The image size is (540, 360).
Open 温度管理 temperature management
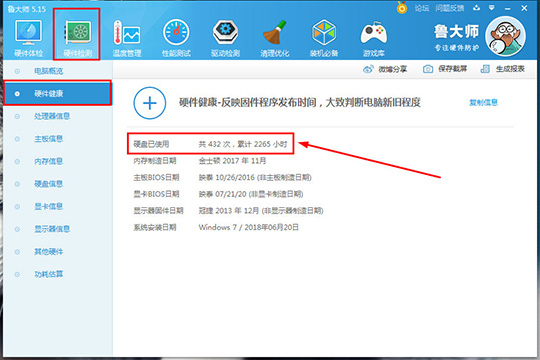click(127, 38)
